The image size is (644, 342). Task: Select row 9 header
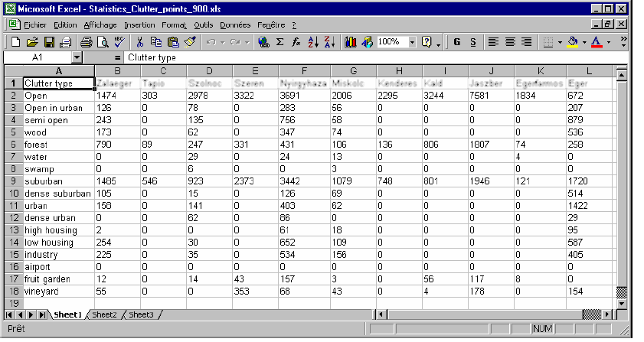tap(11, 181)
